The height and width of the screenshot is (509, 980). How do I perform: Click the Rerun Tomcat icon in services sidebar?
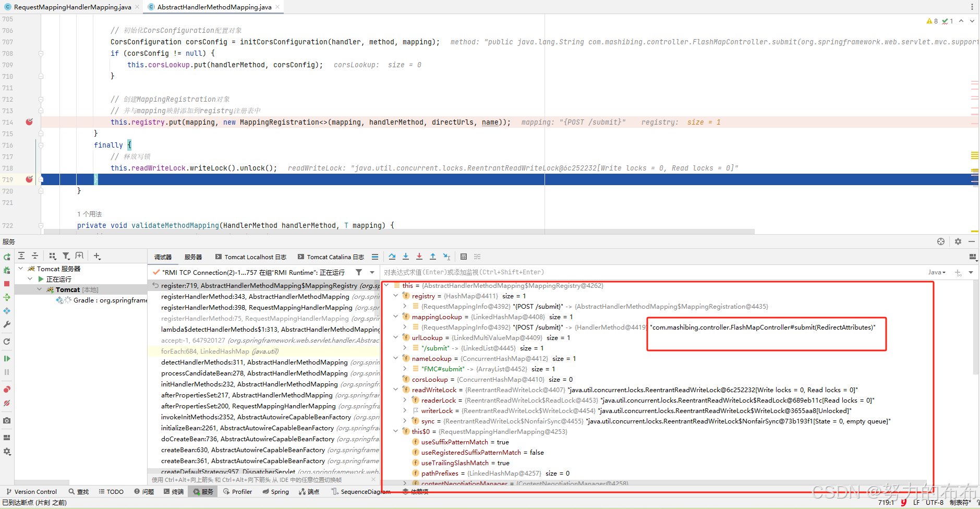(7, 257)
